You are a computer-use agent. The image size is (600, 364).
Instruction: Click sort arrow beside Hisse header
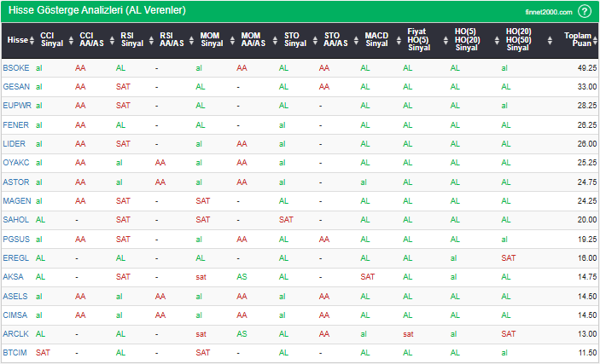(x=32, y=40)
